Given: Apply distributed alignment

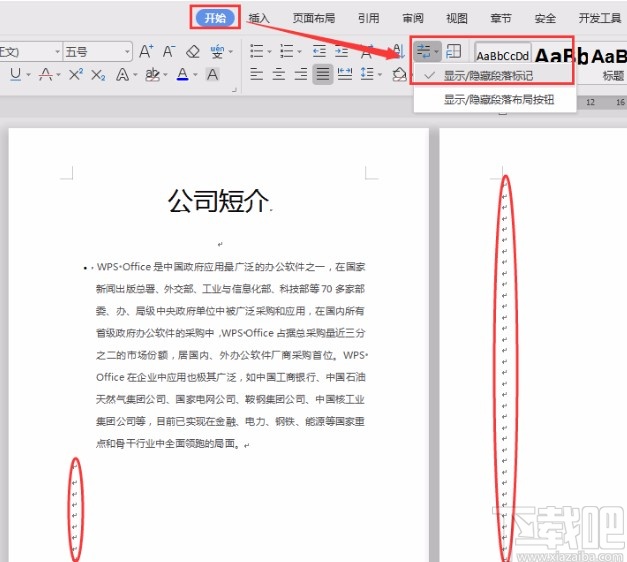Looking at the screenshot, I should click(x=345, y=74).
